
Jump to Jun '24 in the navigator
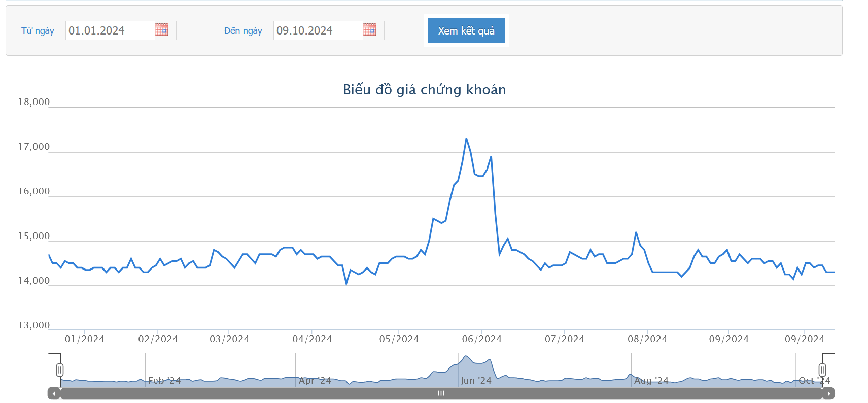pos(476,381)
